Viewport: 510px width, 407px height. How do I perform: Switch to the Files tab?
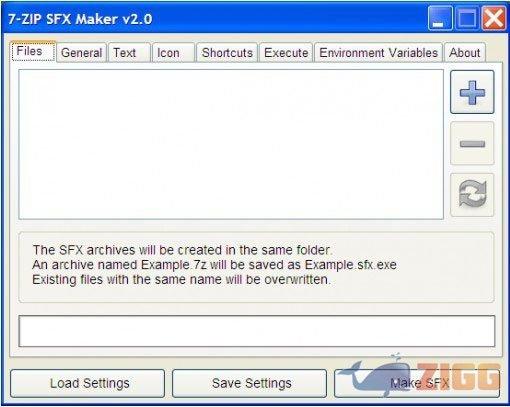tap(33, 51)
